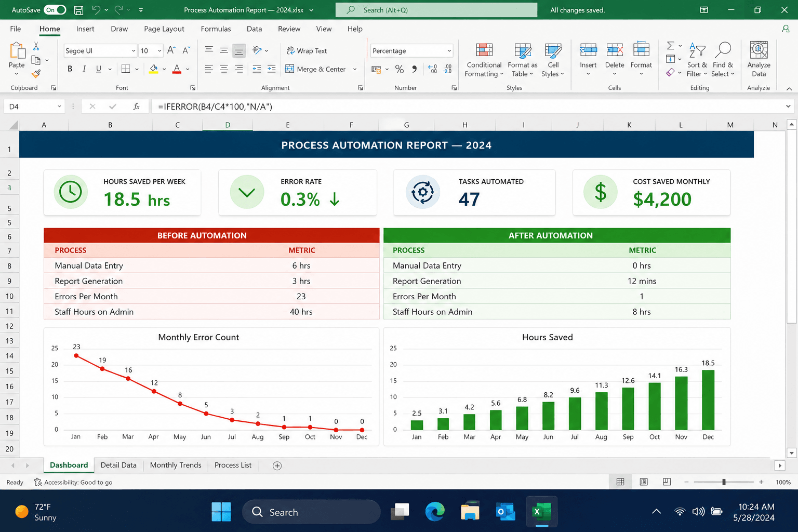798x532 pixels.
Task: Open the Percentage number format dropdown
Action: [x=449, y=50]
